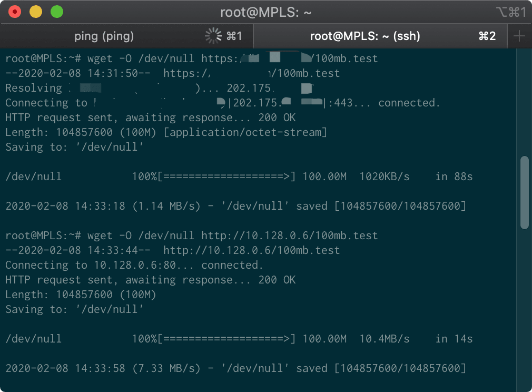Click the ⌘2 shortcut label on the ssh tab
The width and height of the screenshot is (532, 392).
487,36
